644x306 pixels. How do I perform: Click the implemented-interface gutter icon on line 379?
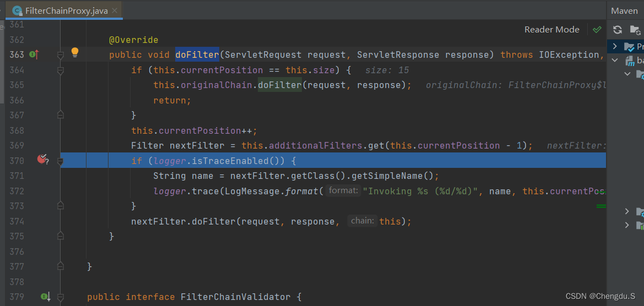45,296
